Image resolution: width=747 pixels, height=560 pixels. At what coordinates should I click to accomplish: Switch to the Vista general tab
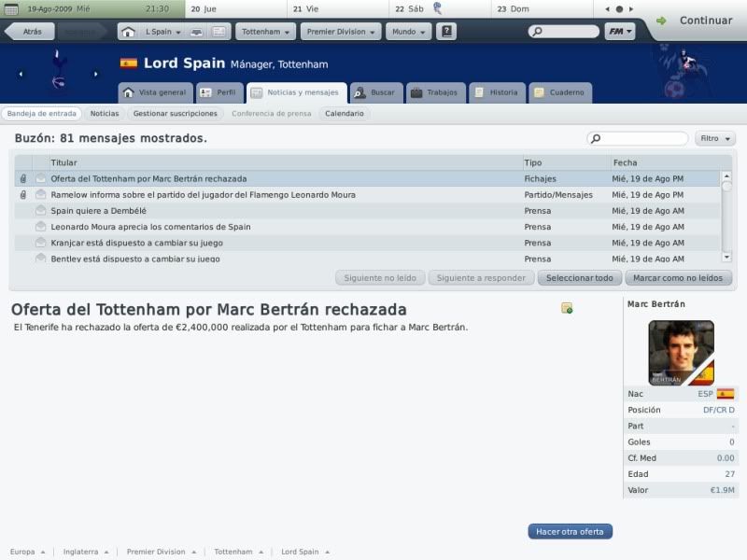155,92
